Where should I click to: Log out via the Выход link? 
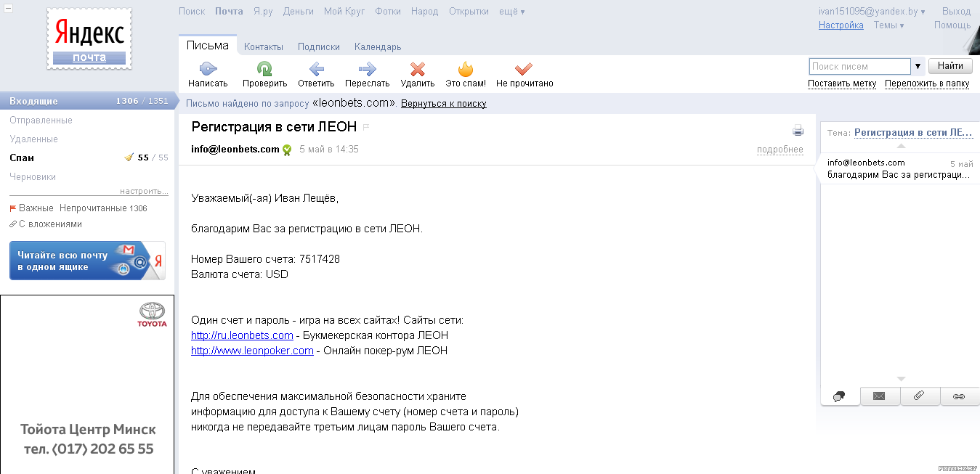click(x=956, y=12)
